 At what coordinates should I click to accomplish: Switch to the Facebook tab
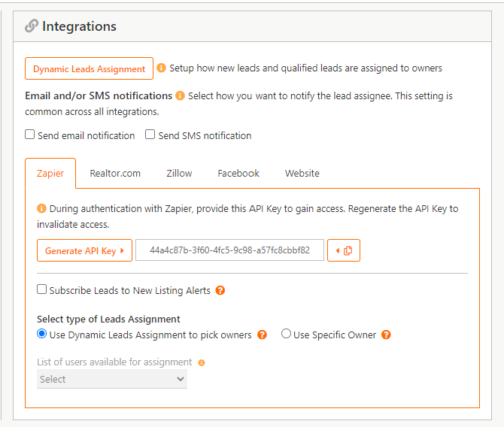tap(238, 173)
